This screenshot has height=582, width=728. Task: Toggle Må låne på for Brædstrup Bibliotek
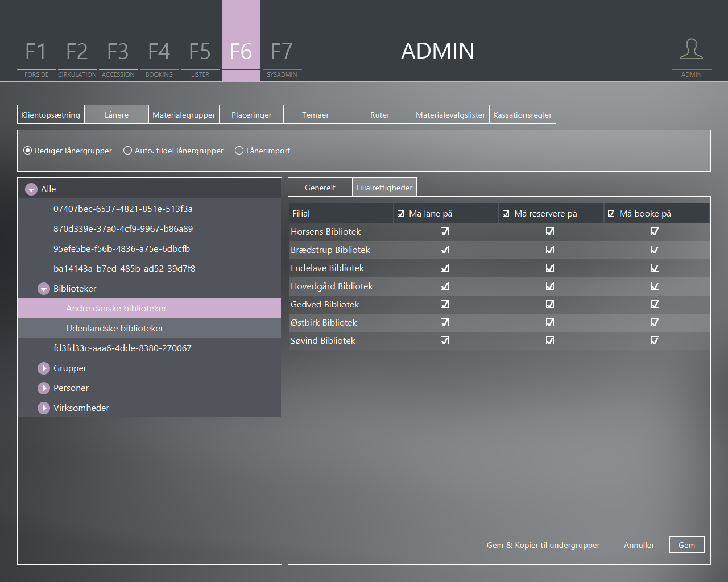click(x=445, y=250)
